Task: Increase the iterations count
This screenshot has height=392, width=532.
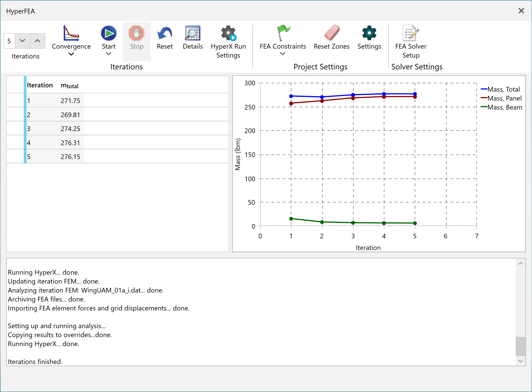Action: pos(37,41)
